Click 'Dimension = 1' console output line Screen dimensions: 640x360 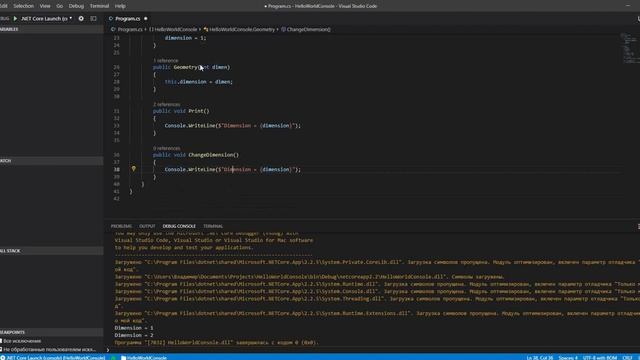tap(134, 328)
